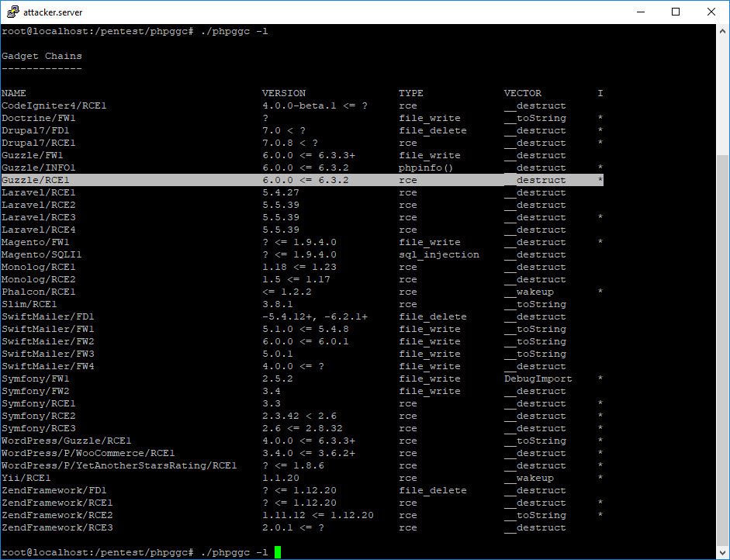Close the attacker.server window
This screenshot has width=730, height=560.
point(711,12)
